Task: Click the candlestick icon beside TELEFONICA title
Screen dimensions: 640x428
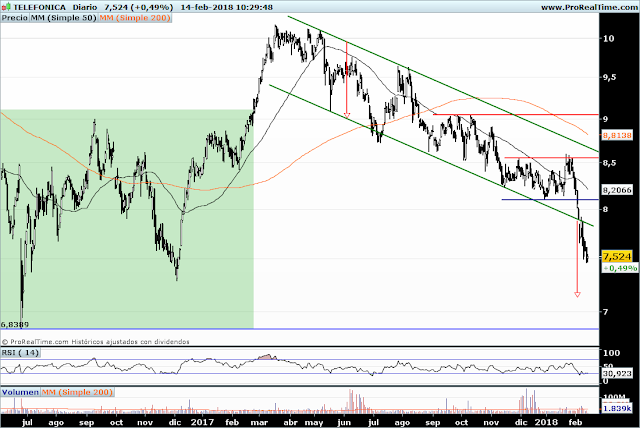Action: pos(6,7)
